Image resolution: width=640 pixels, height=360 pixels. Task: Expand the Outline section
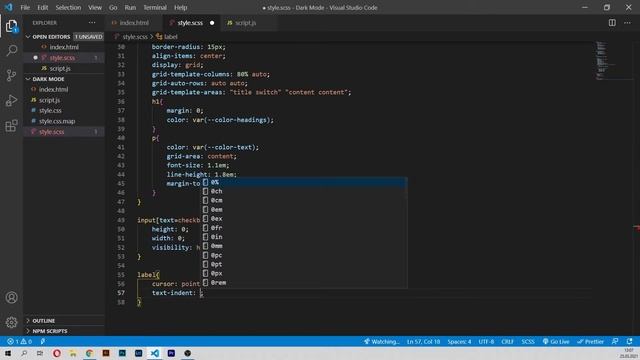click(x=64, y=321)
